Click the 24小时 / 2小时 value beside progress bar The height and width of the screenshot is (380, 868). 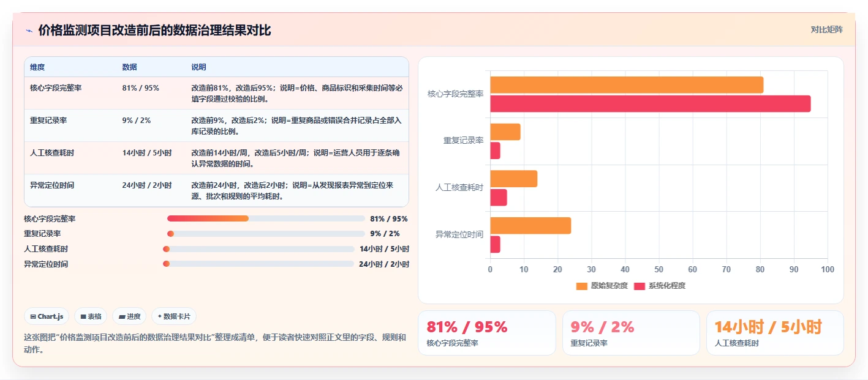[384, 264]
